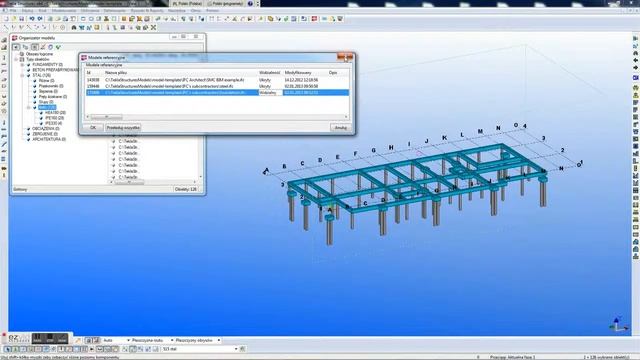Toggle the OBCIĄŻENIA (0) checkbox
The width and height of the screenshot is (640, 360).
[x=29, y=129]
